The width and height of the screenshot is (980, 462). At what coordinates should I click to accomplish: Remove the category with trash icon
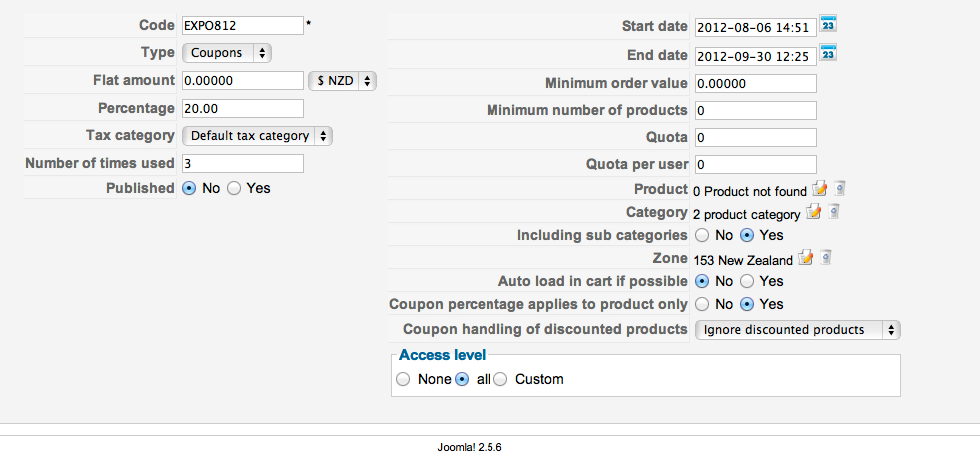click(833, 212)
